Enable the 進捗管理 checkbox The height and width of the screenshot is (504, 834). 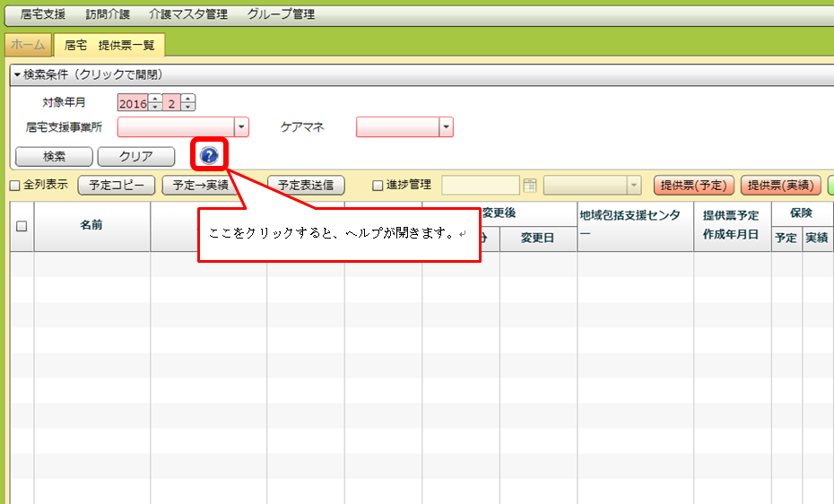tap(378, 186)
